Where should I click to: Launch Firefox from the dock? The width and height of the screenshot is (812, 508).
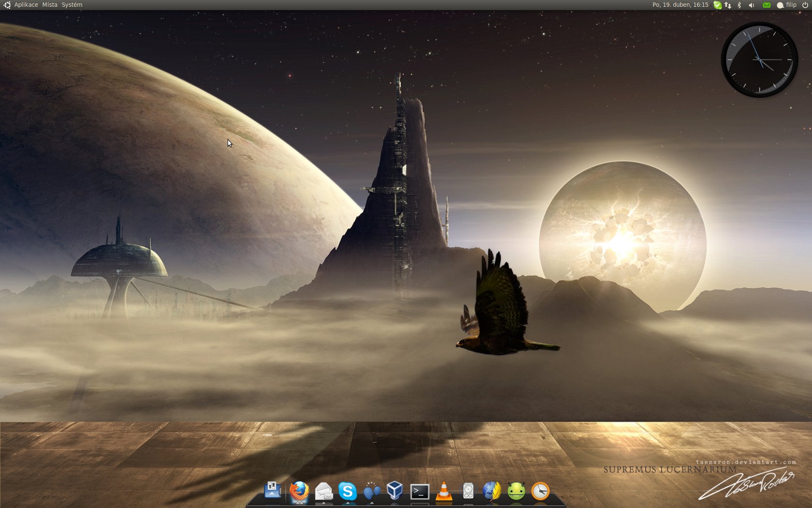click(x=299, y=491)
